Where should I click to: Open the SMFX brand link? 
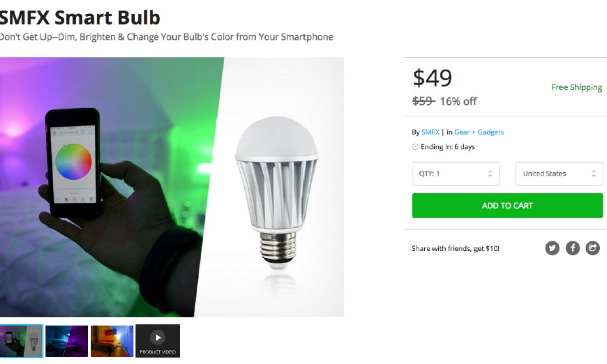click(430, 132)
